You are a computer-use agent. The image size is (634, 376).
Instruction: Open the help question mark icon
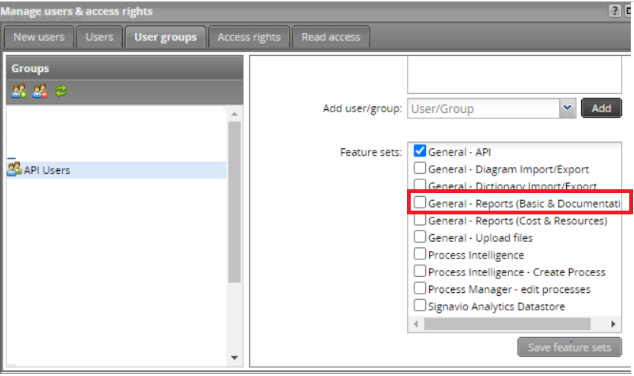click(x=614, y=11)
